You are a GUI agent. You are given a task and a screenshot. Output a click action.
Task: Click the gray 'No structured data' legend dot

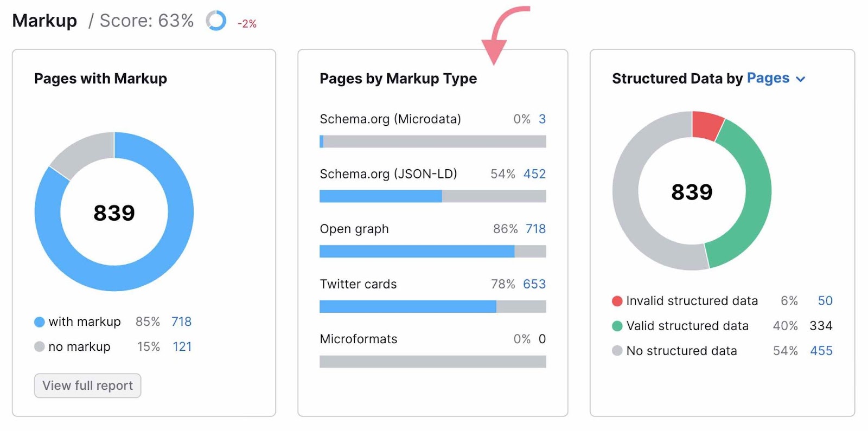pos(617,351)
